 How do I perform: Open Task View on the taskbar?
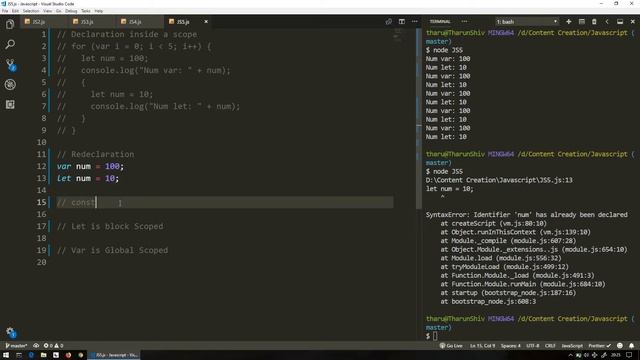point(19,355)
